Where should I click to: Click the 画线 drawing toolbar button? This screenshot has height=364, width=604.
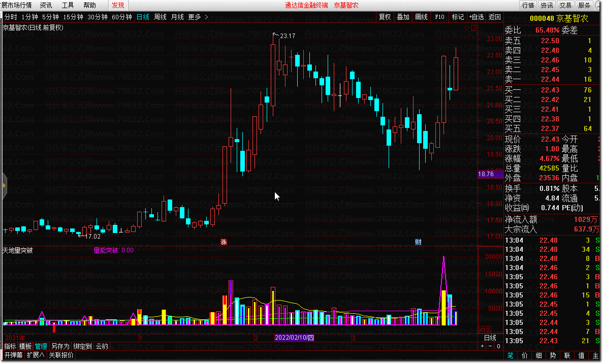[422, 17]
